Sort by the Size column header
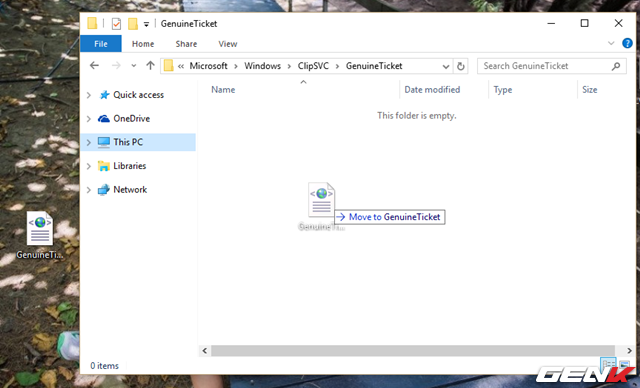Screen dimensions: 640x388 click(x=590, y=90)
